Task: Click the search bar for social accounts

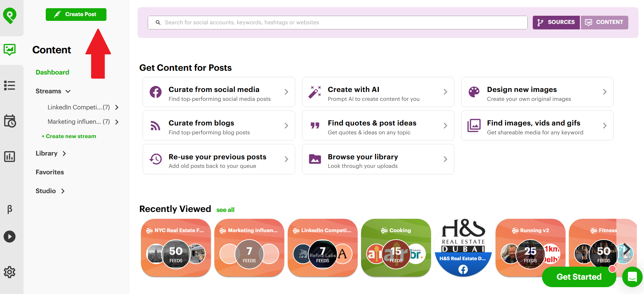Action: point(338,23)
